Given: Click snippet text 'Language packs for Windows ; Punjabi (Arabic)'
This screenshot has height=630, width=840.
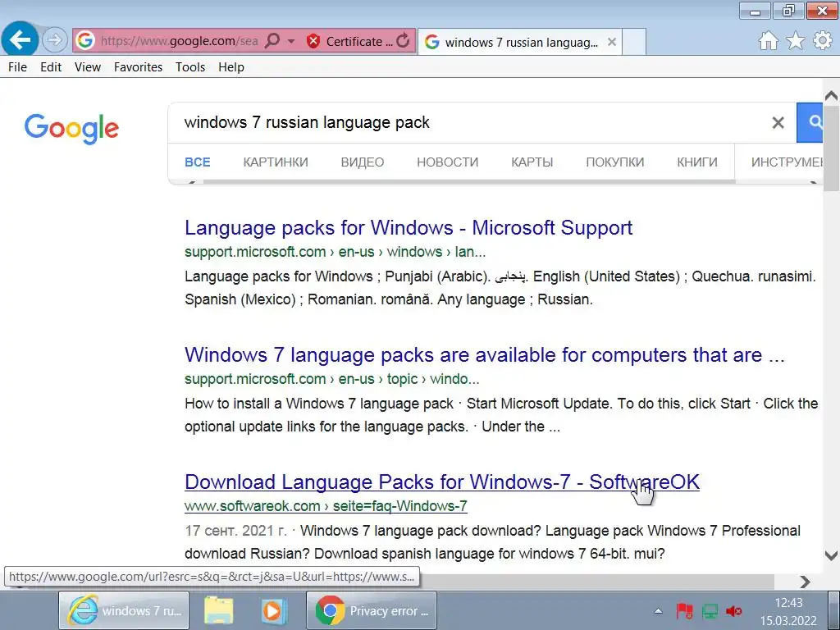Looking at the screenshot, I should (x=337, y=276).
